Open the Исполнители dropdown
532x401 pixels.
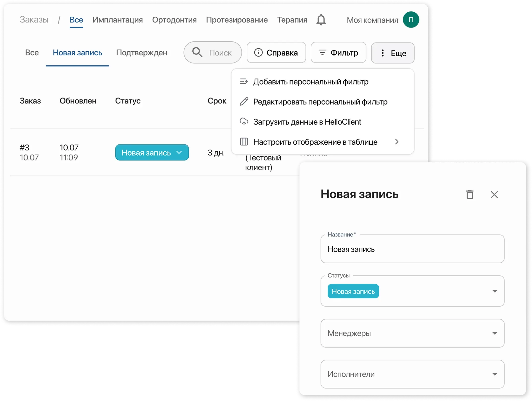point(495,374)
